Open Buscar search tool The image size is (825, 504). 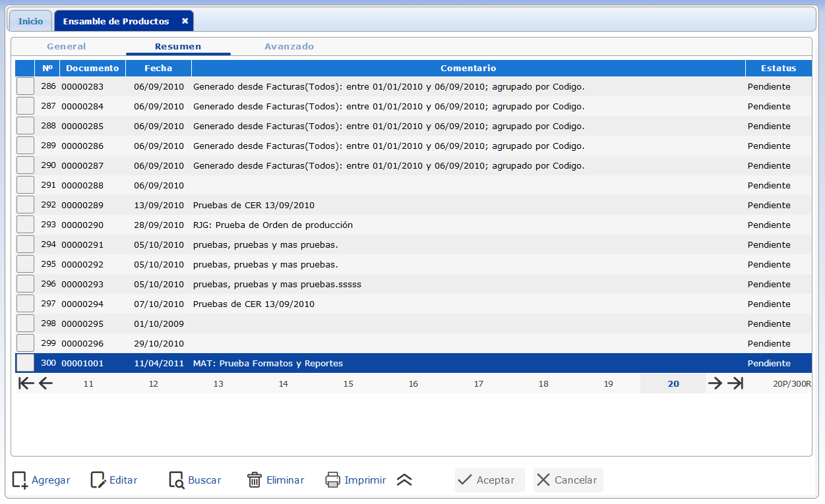click(x=195, y=480)
